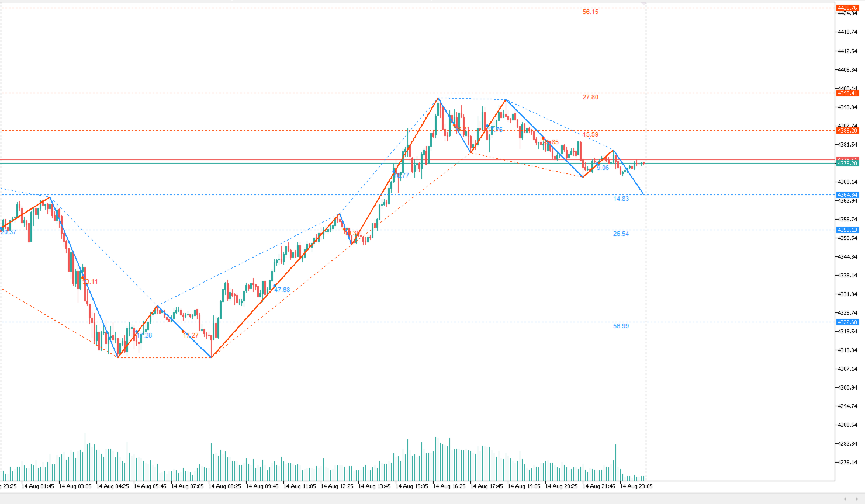Click the orange 17.27 swing label

click(191, 335)
